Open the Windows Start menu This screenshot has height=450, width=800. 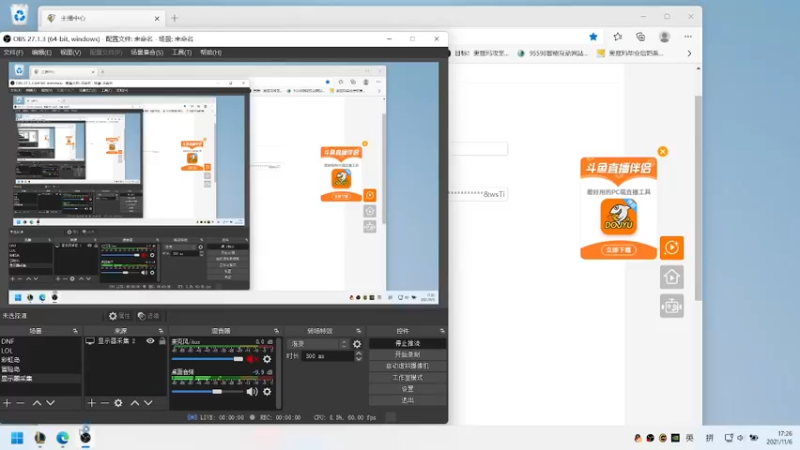tap(17, 438)
